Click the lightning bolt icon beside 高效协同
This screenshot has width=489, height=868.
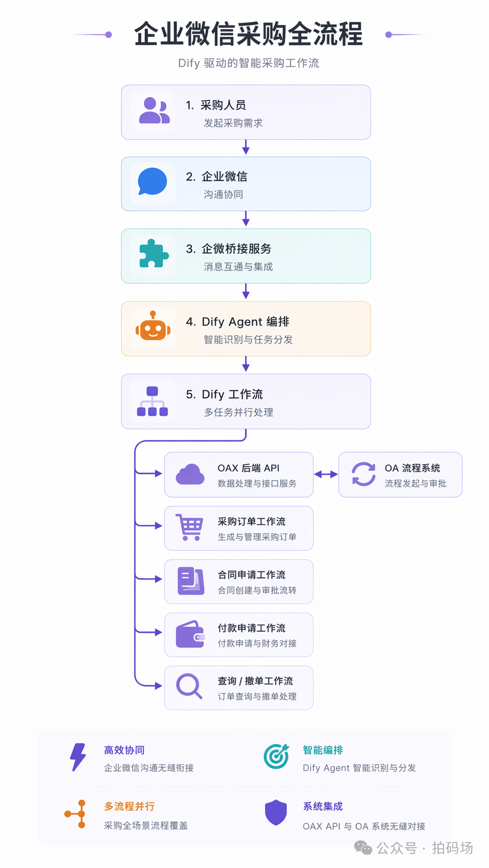coord(78,757)
